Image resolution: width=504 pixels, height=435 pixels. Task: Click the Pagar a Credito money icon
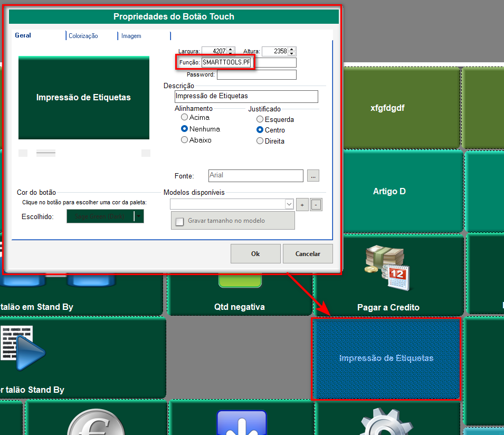pyautogui.click(x=388, y=268)
